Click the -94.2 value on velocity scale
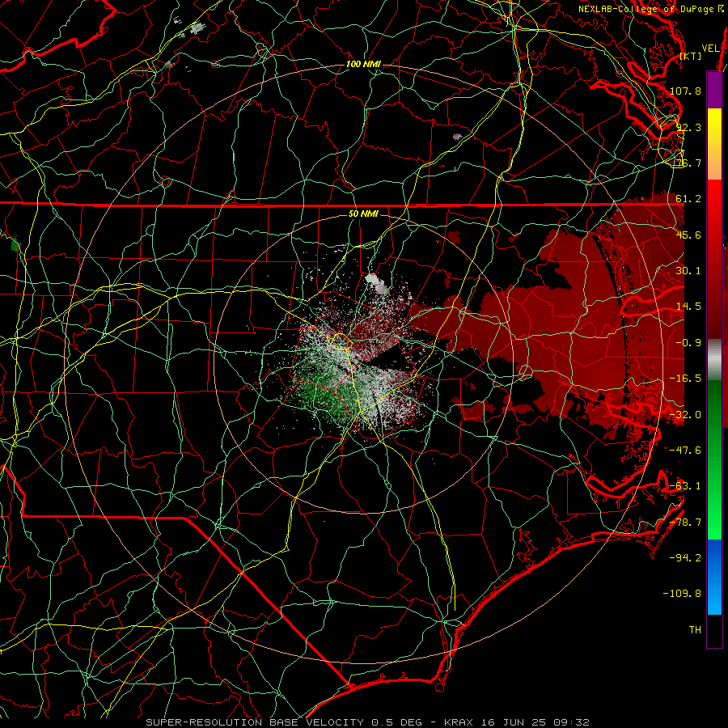 pyautogui.click(x=685, y=558)
